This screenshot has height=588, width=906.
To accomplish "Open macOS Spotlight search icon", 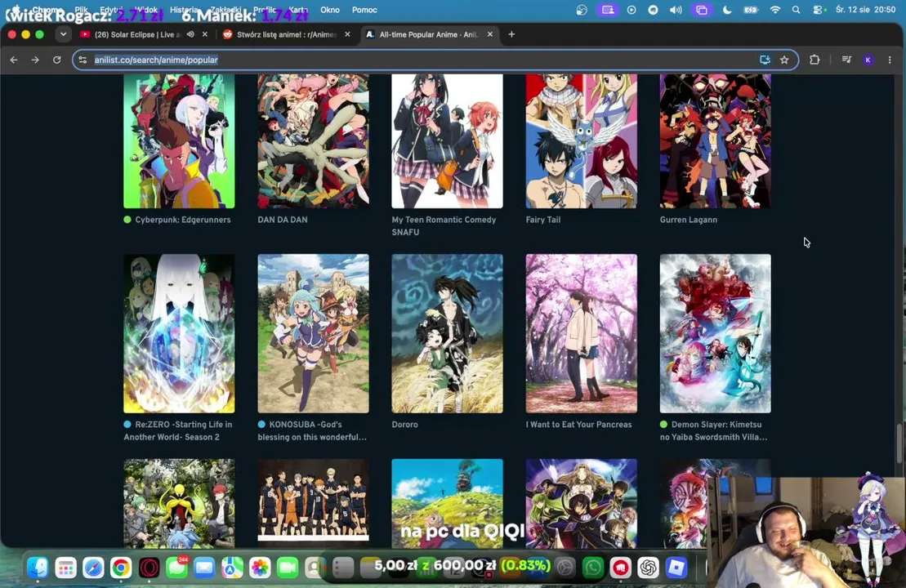I will coord(797,10).
